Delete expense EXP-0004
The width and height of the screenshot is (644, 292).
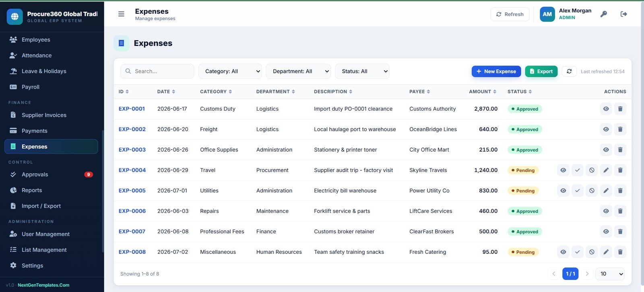click(x=620, y=171)
